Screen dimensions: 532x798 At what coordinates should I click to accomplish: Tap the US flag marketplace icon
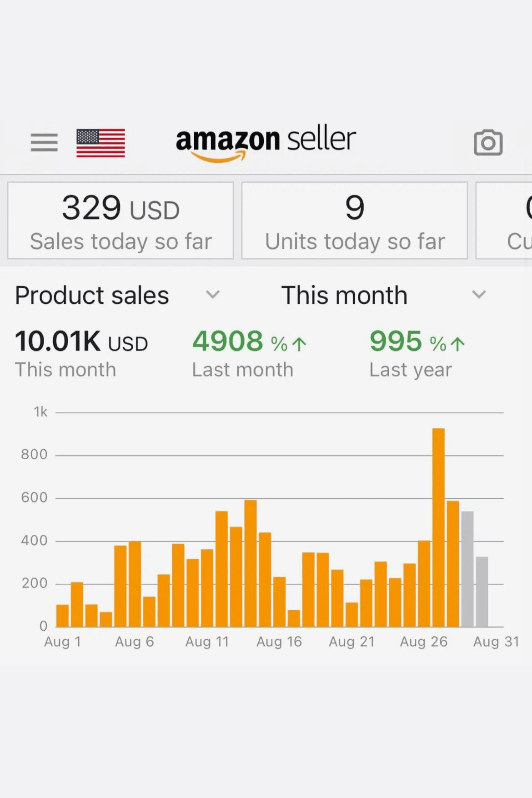point(100,143)
